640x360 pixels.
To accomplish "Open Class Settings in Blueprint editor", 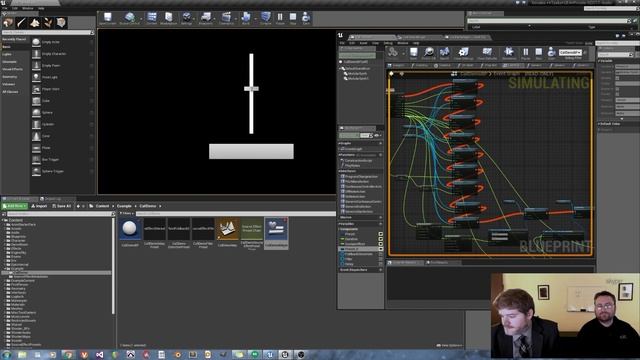I will click(x=463, y=53).
